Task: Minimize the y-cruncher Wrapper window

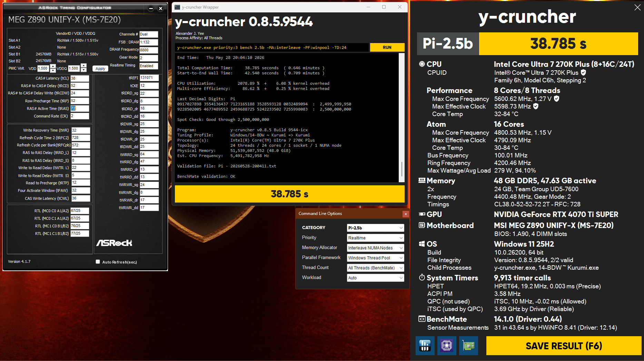Action: coord(368,7)
